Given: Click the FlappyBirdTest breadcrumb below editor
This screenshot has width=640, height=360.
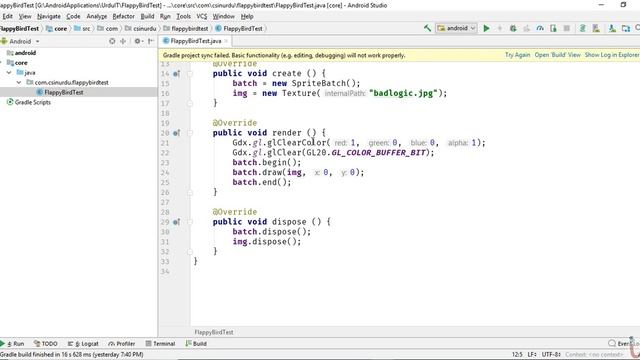Looking at the screenshot, I should (x=214, y=332).
